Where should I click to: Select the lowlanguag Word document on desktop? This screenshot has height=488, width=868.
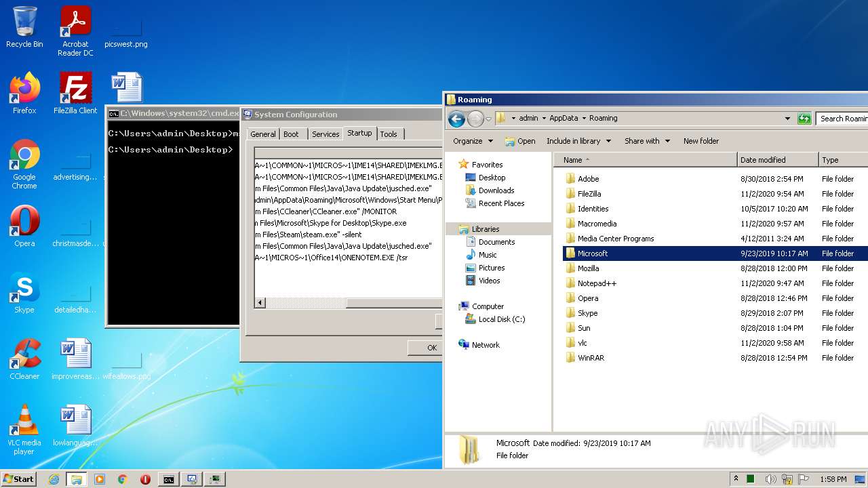point(75,426)
